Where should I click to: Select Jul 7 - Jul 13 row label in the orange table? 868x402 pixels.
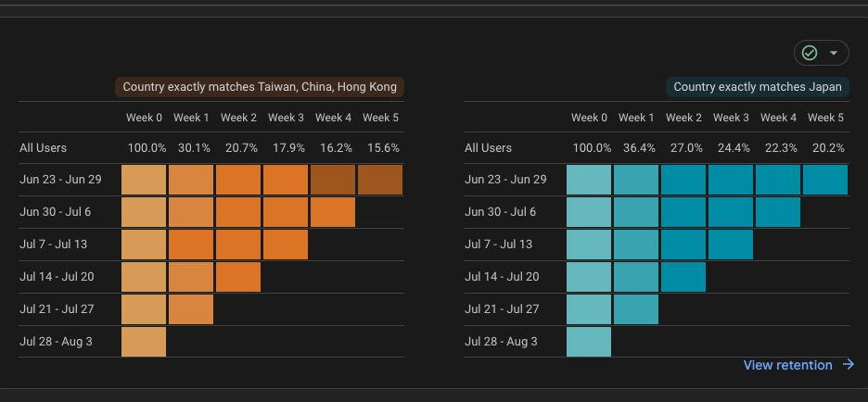pyautogui.click(x=54, y=245)
